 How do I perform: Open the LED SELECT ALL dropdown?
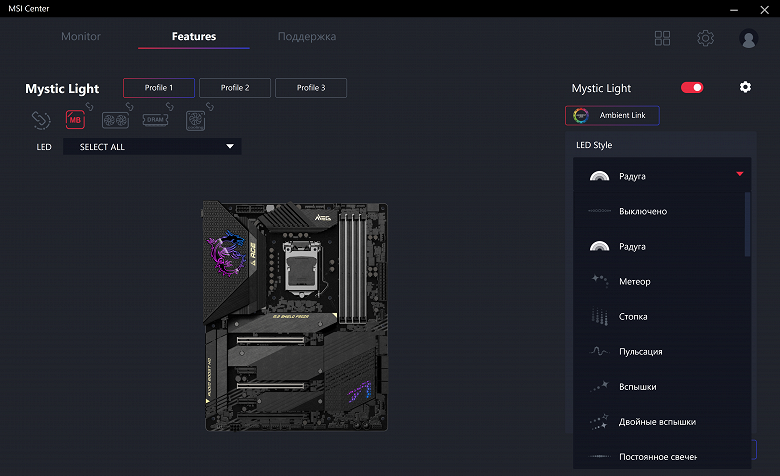tap(152, 147)
